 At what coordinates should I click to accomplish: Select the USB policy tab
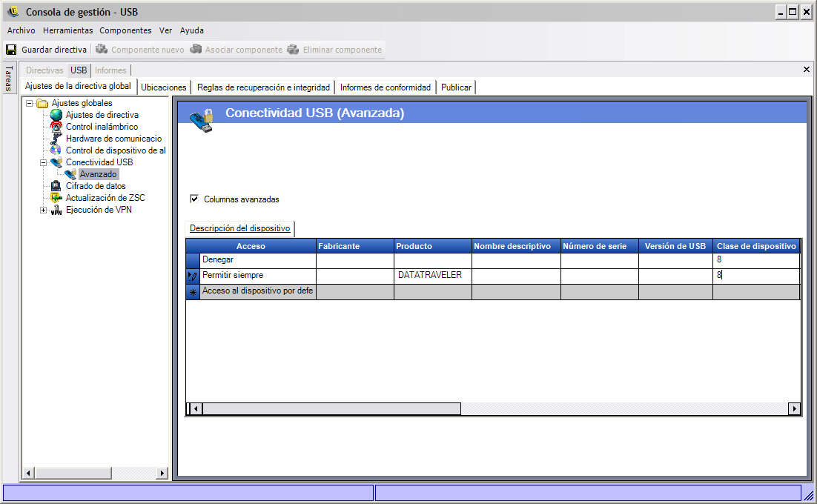(79, 70)
